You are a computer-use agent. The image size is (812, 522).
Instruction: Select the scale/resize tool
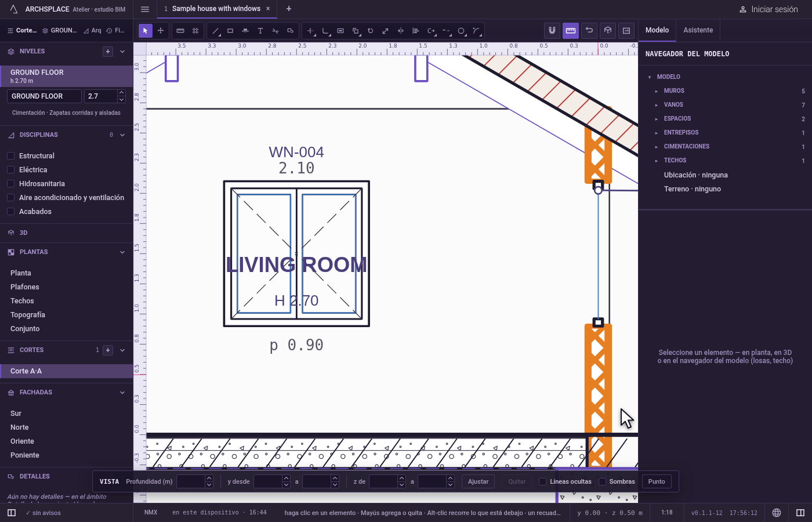pos(386,30)
